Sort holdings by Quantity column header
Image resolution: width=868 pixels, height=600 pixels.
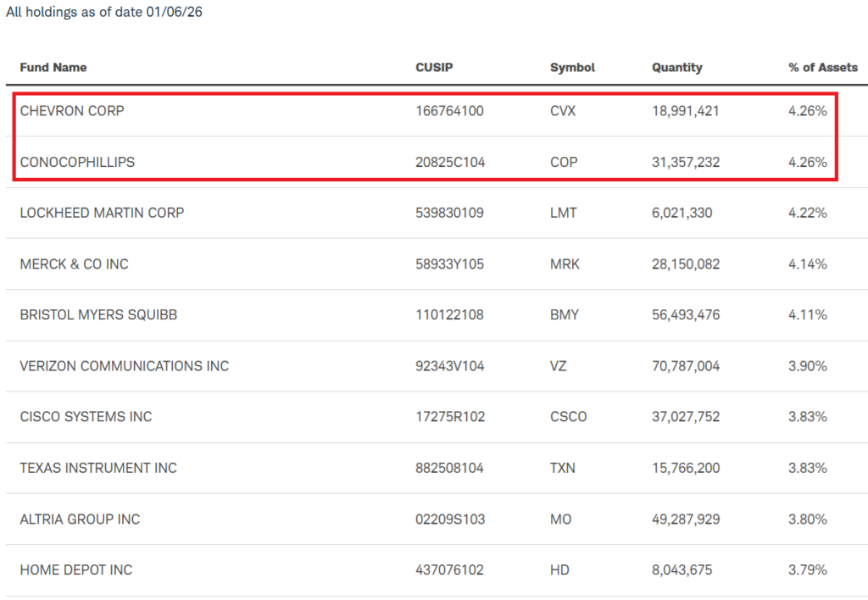[x=676, y=68]
